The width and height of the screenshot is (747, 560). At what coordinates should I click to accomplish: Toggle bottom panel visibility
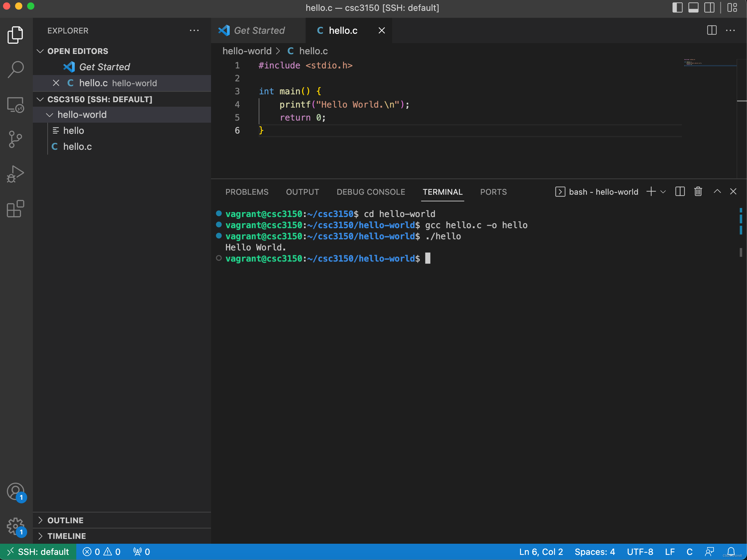tap(693, 8)
